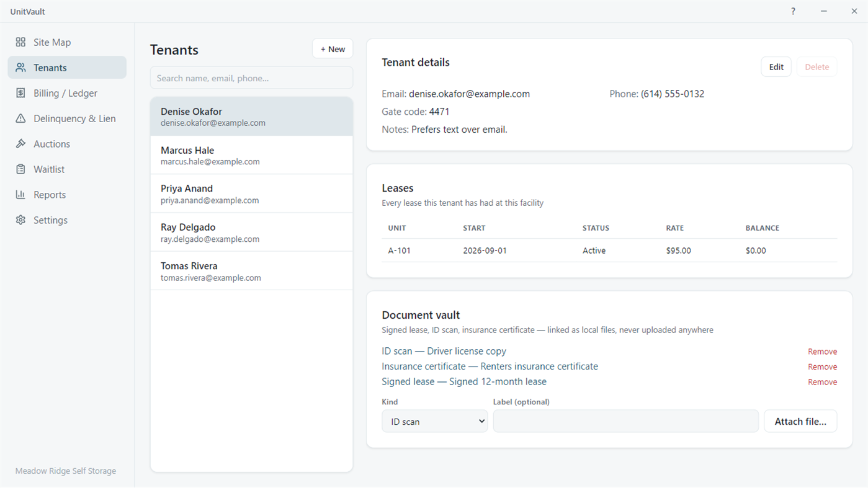Click the Tenants people icon
868x488 pixels.
pos(20,68)
